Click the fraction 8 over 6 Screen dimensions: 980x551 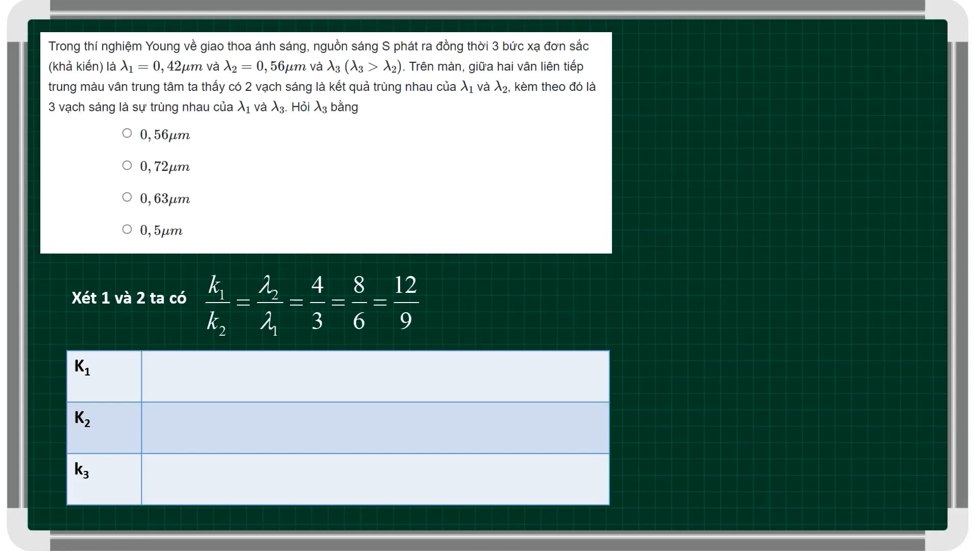click(359, 303)
